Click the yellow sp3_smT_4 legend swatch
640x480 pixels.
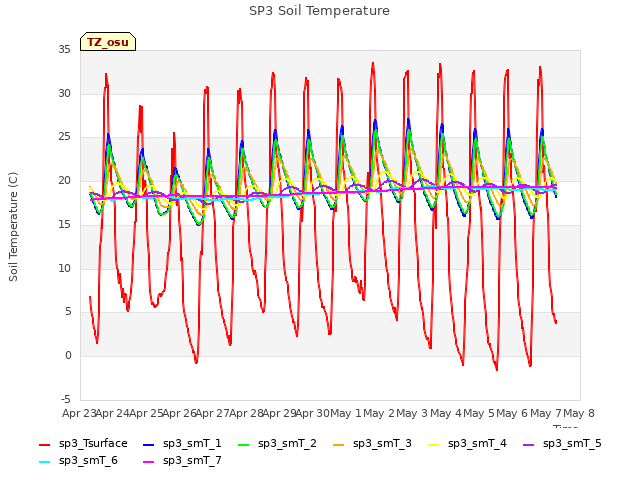tap(433, 444)
